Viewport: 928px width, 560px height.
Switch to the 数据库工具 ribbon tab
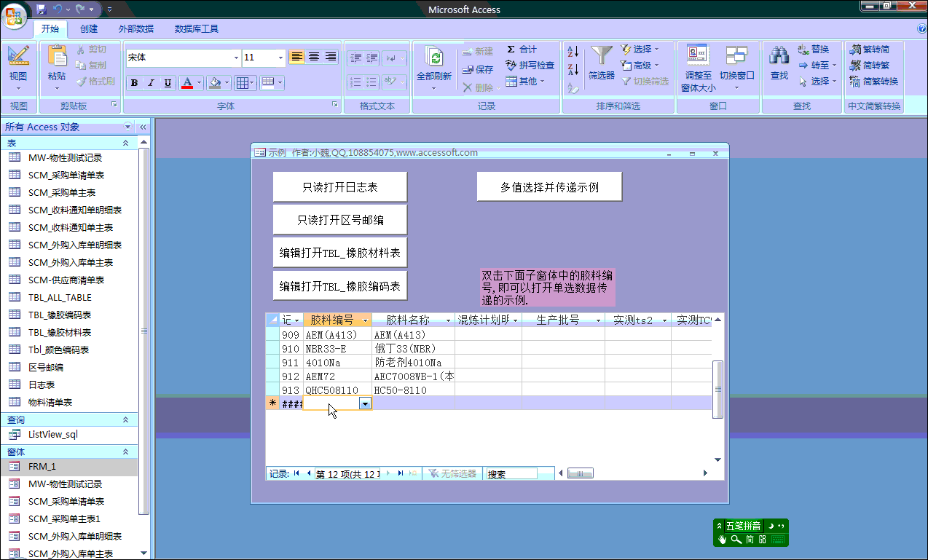click(197, 29)
